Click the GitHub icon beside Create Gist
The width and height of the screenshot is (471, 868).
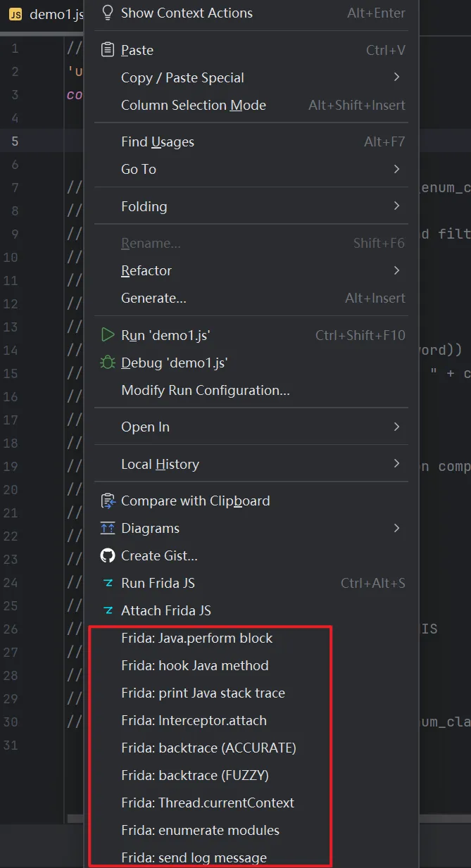(x=108, y=555)
